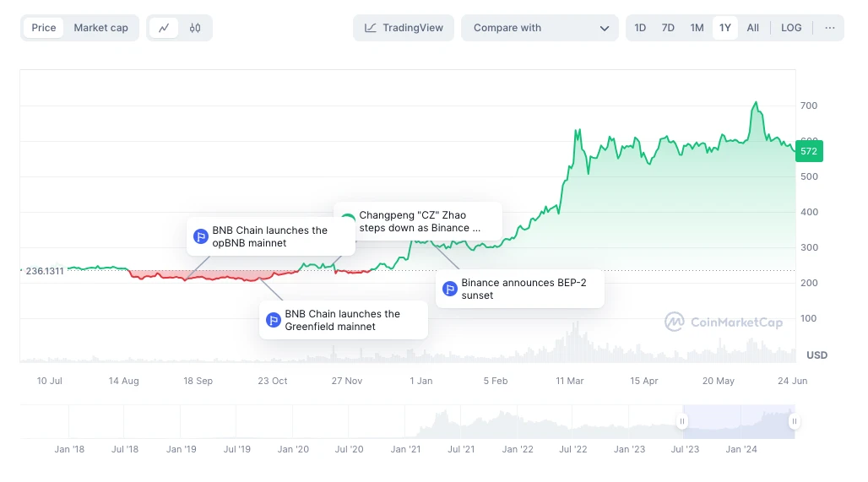Click the TradingView chart icon button
Viewport: 868px width, 482px height.
pyautogui.click(x=404, y=28)
